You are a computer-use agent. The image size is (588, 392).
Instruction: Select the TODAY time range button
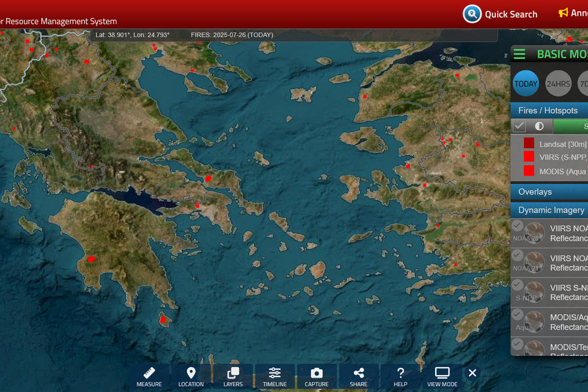(525, 84)
